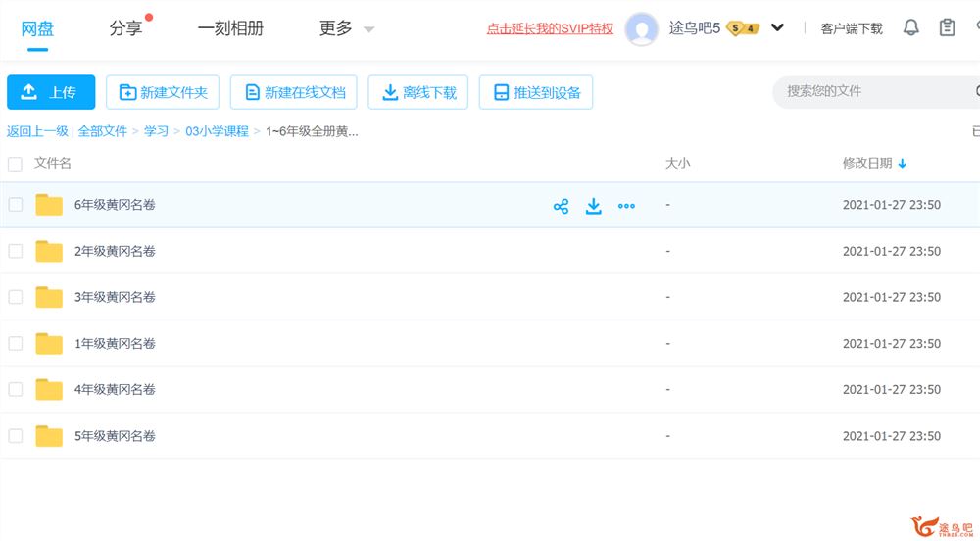The width and height of the screenshot is (980, 541).
Task: Share the 6年级黄冈名卷 folder via share icon
Action: [561, 206]
